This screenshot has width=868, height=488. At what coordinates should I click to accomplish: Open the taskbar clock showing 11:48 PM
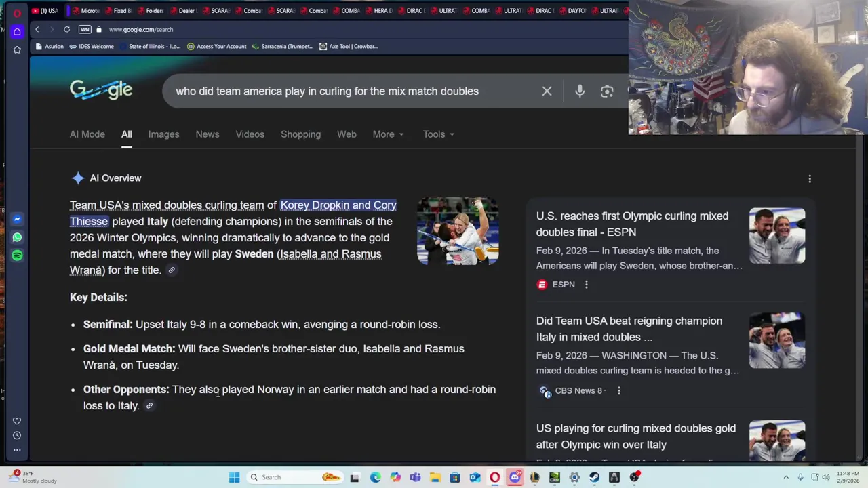(848, 477)
